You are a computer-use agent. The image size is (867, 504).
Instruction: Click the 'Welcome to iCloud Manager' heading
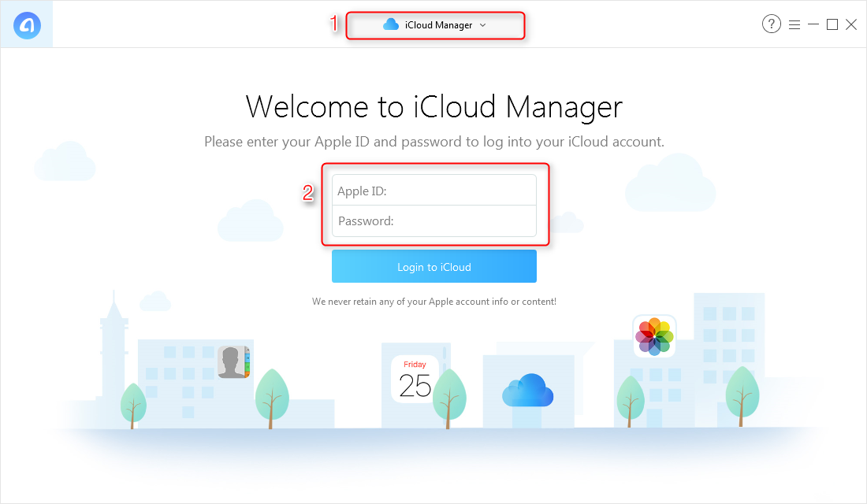(434, 107)
